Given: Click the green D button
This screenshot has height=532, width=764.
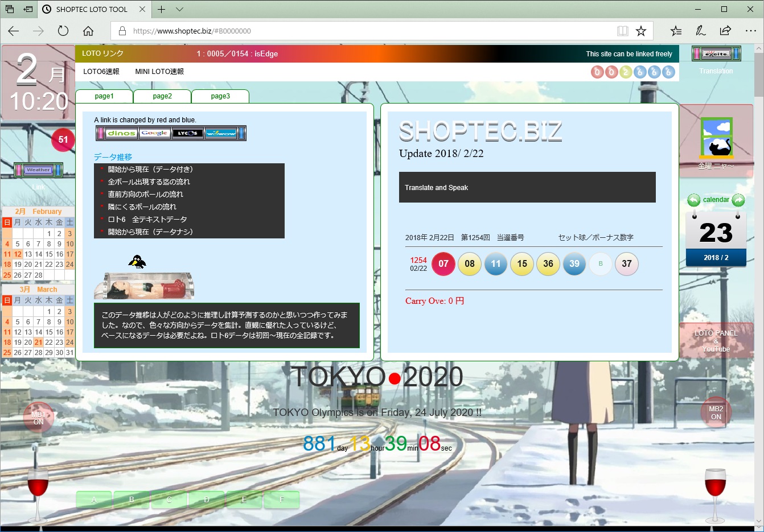Looking at the screenshot, I should [x=207, y=500].
